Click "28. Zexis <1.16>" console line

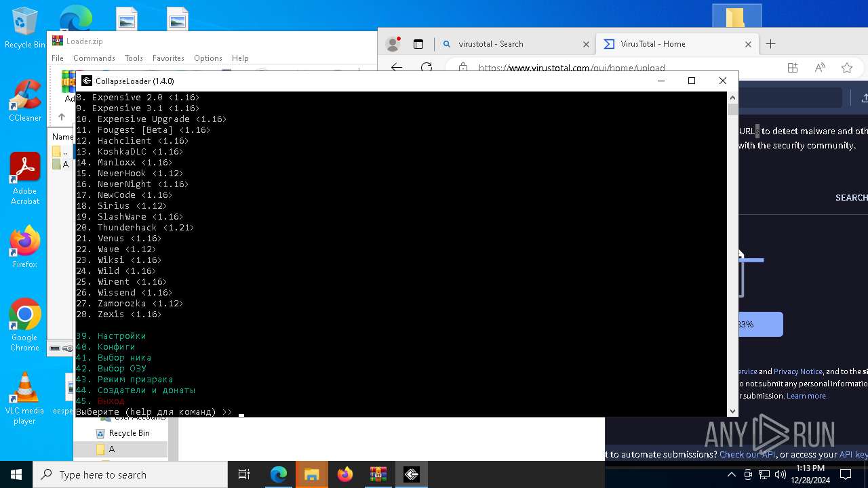119,314
